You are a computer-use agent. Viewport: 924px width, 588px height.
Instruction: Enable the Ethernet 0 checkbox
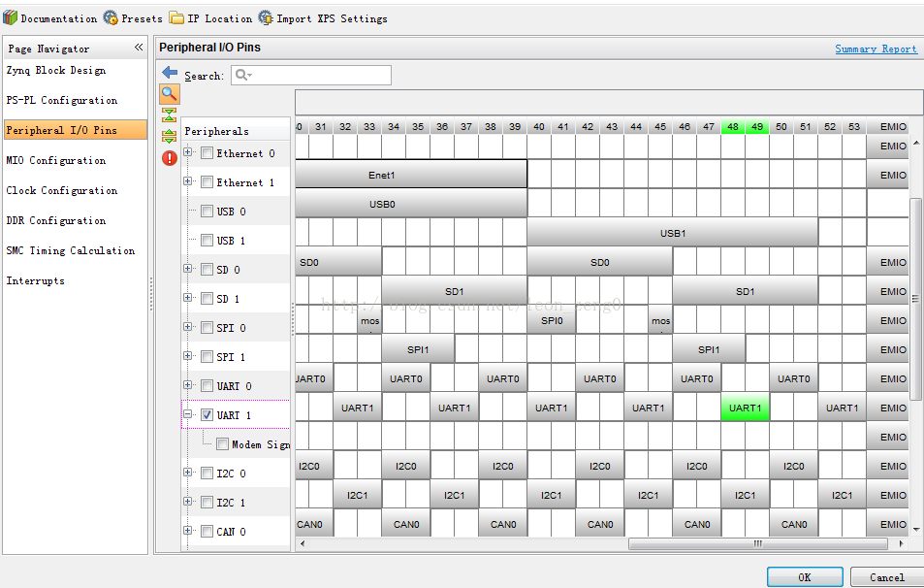point(207,153)
